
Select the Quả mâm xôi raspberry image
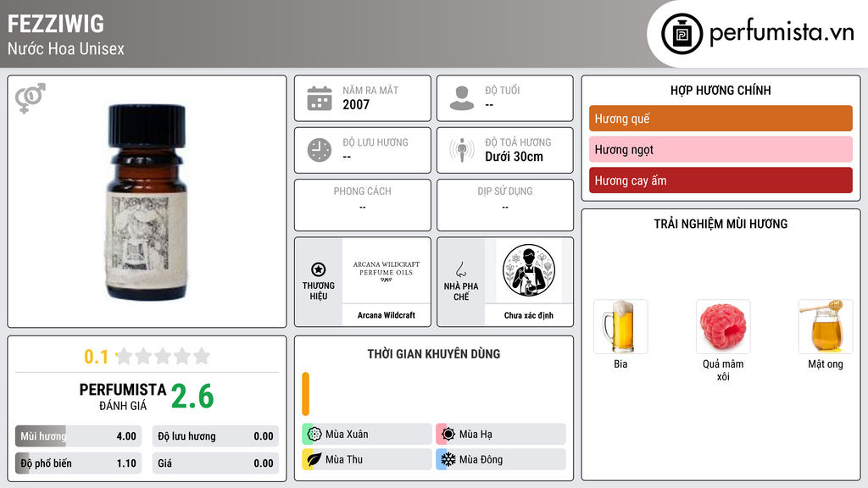723,326
